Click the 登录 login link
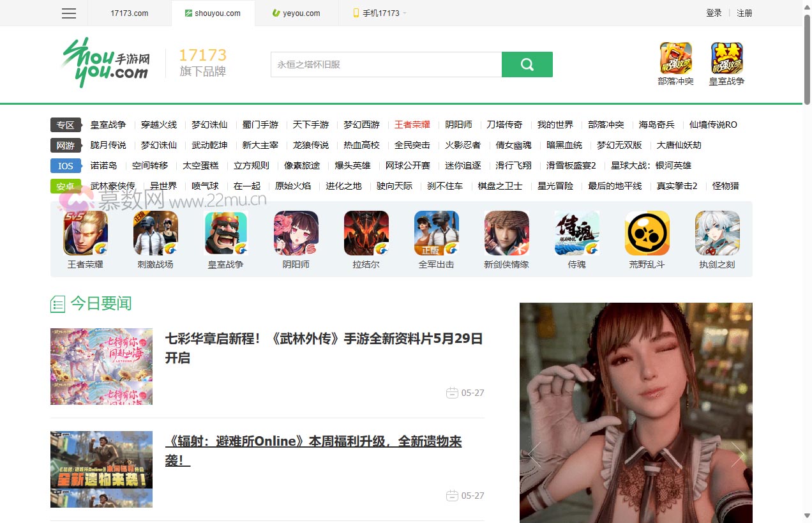812x523 pixels. pyautogui.click(x=713, y=13)
